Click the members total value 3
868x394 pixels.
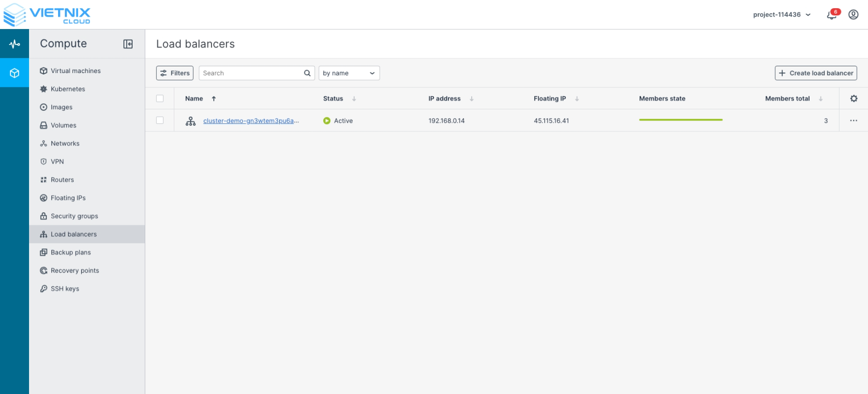[826, 121]
